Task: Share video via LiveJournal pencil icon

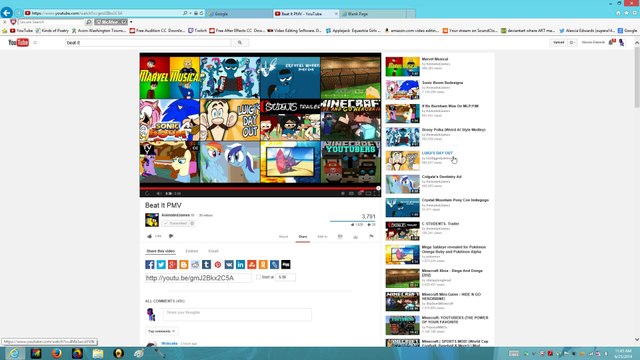Action: coord(274,264)
